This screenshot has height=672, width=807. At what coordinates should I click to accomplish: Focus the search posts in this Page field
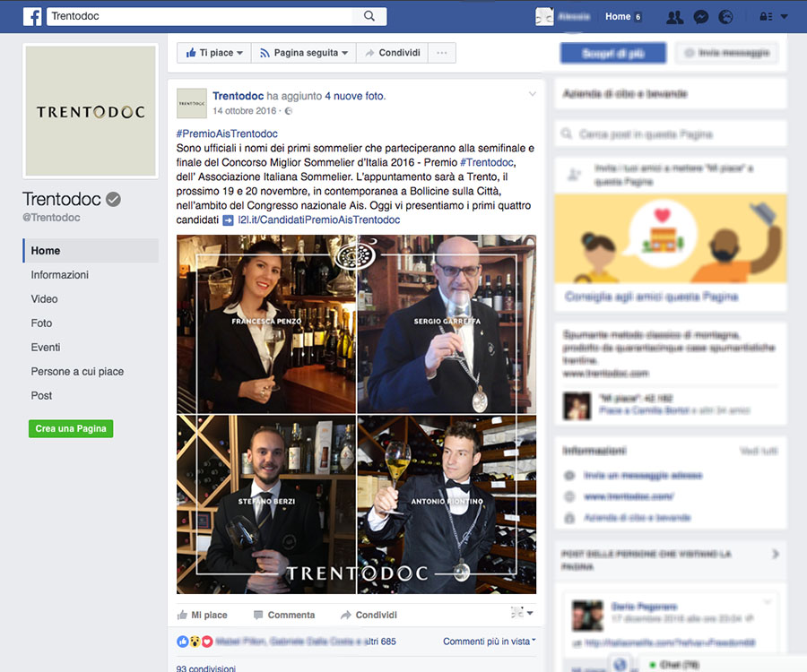pyautogui.click(x=671, y=134)
